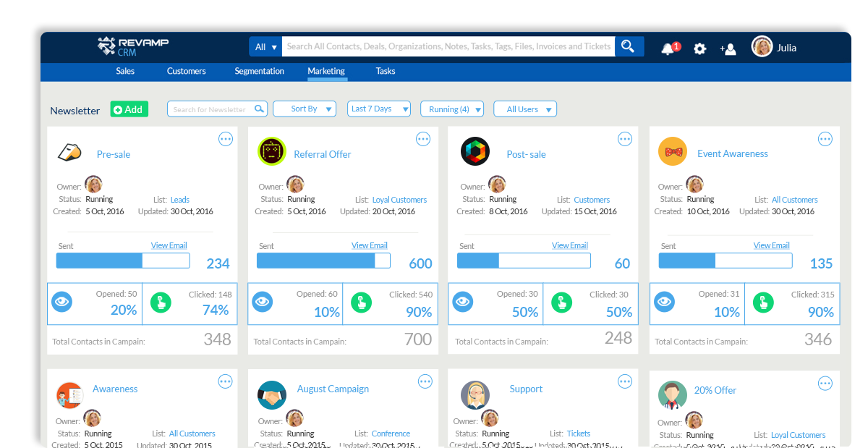Open the August Campaign newsletter title
Viewport: 868px width, 448px height.
333,389
